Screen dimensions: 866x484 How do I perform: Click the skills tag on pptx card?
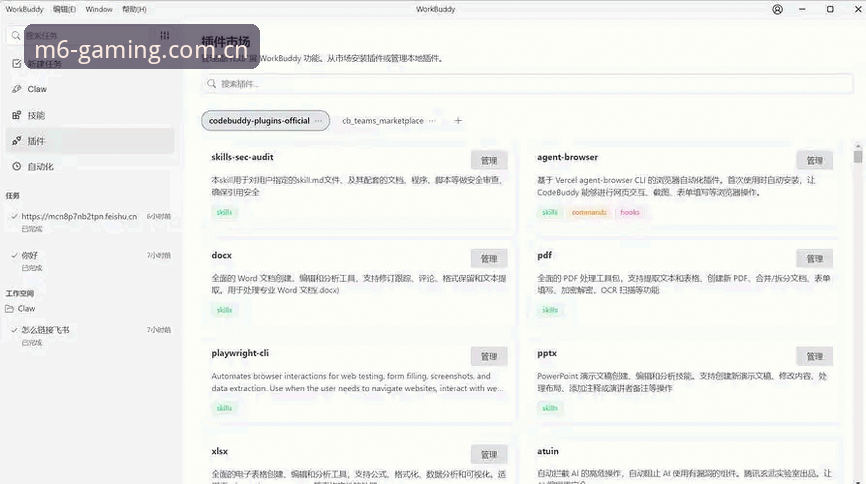(550, 408)
